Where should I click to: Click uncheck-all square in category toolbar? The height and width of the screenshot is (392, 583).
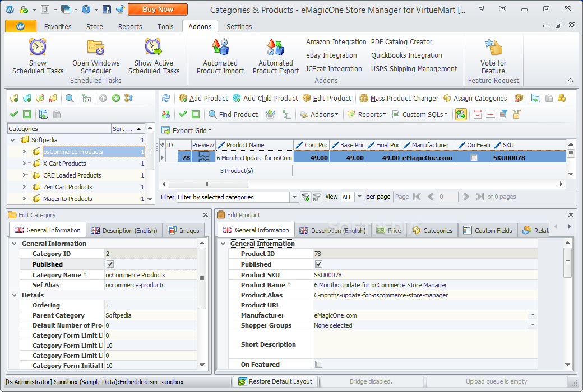pyautogui.click(x=27, y=114)
